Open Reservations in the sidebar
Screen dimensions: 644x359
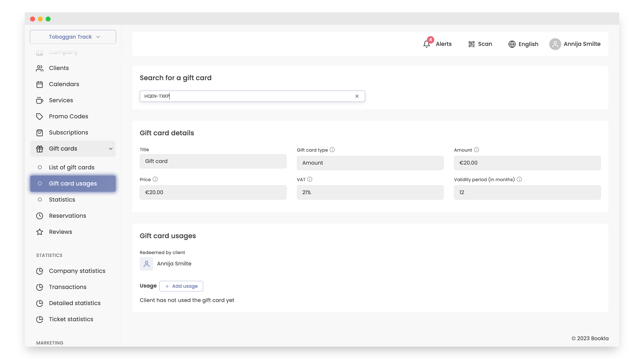click(67, 215)
